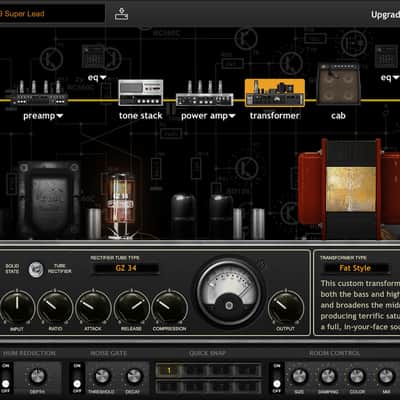Screen dimensions: 400x400
Task: Select Quick Snap slot 3
Action: 221,370
